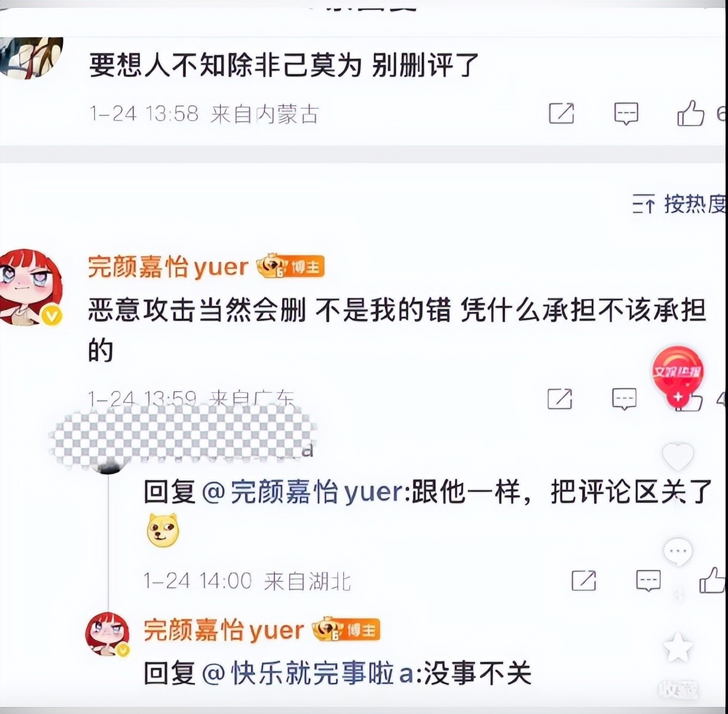Screen dimensions: 728x714
Task: Open the top commenter's avatar
Action: click(30, 57)
